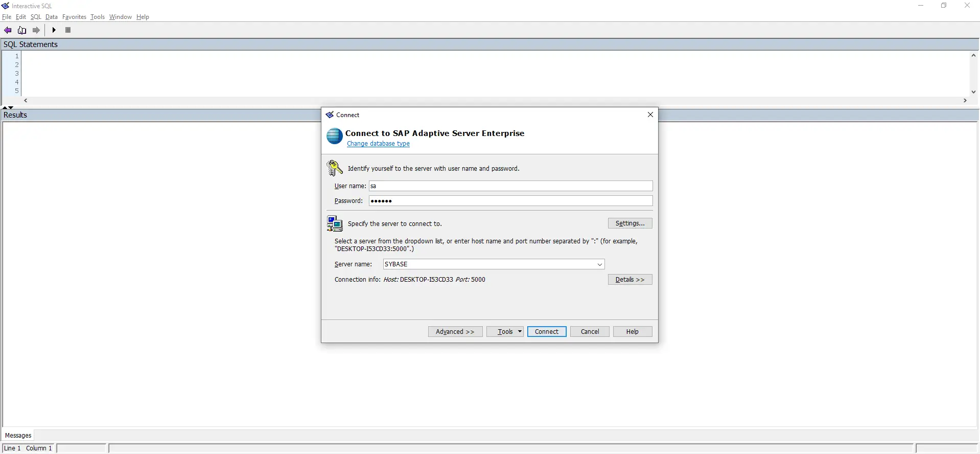The width and height of the screenshot is (980, 454).
Task: Open the SQL statement history list icon
Action: [22, 30]
